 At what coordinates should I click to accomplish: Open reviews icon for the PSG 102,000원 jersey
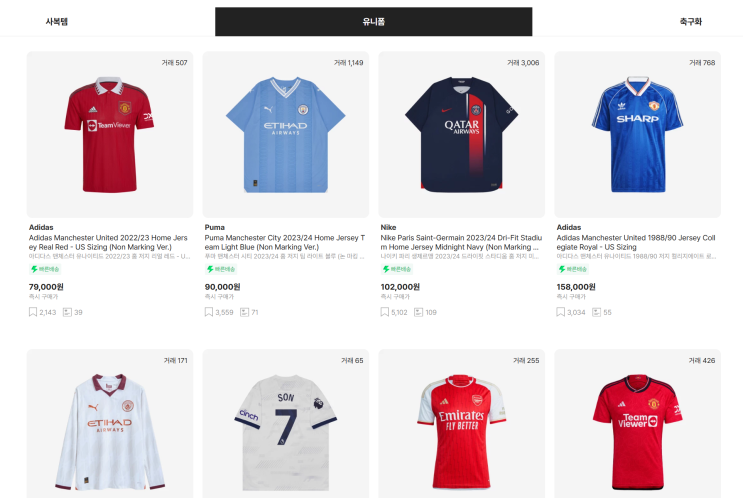coord(419,312)
